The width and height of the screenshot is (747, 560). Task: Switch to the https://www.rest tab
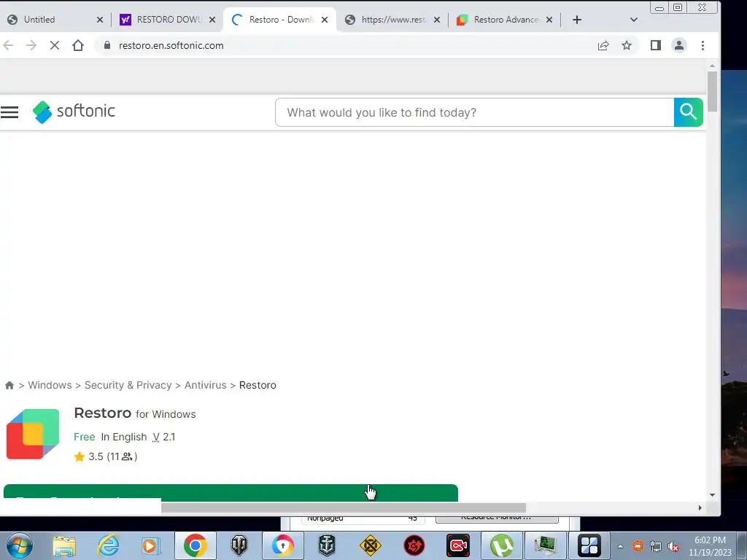(x=392, y=20)
